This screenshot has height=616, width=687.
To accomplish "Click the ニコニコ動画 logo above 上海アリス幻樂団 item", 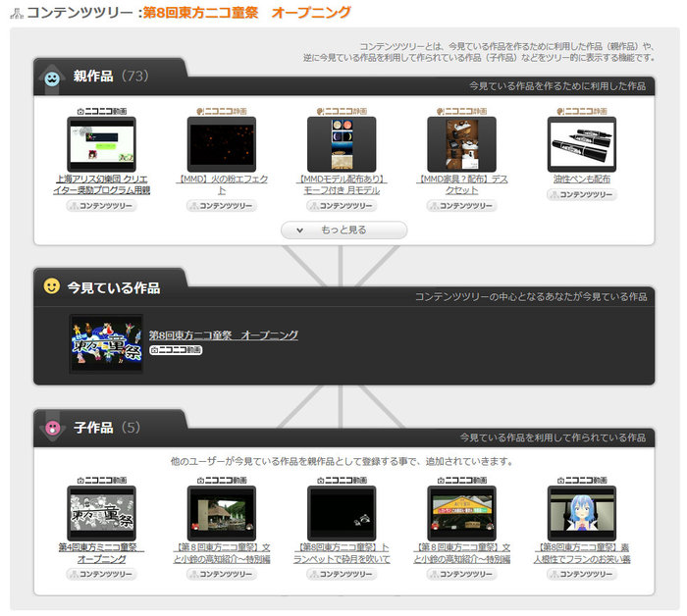I will [102, 112].
